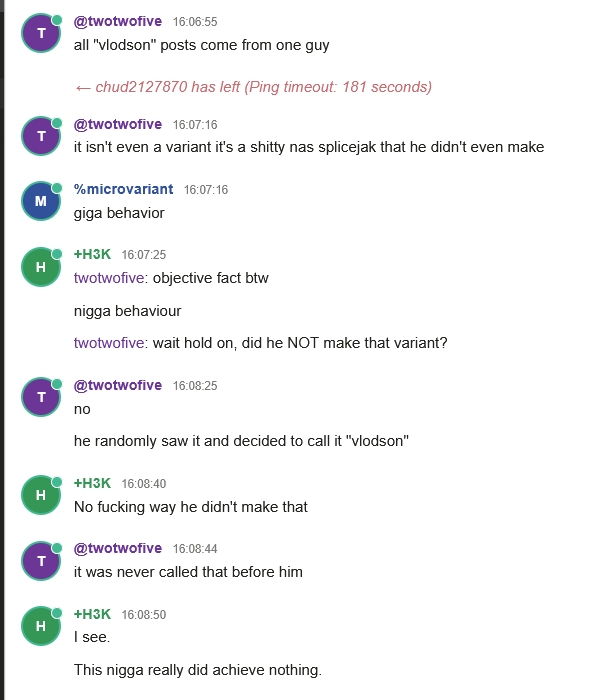Click the 16:08:50 timestamp next to H3K

144,614
